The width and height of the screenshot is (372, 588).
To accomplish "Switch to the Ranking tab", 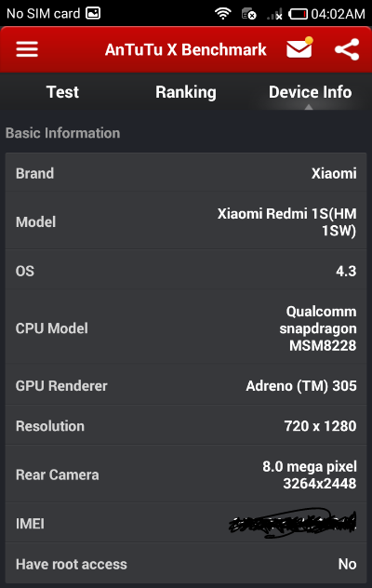I will coord(186,92).
